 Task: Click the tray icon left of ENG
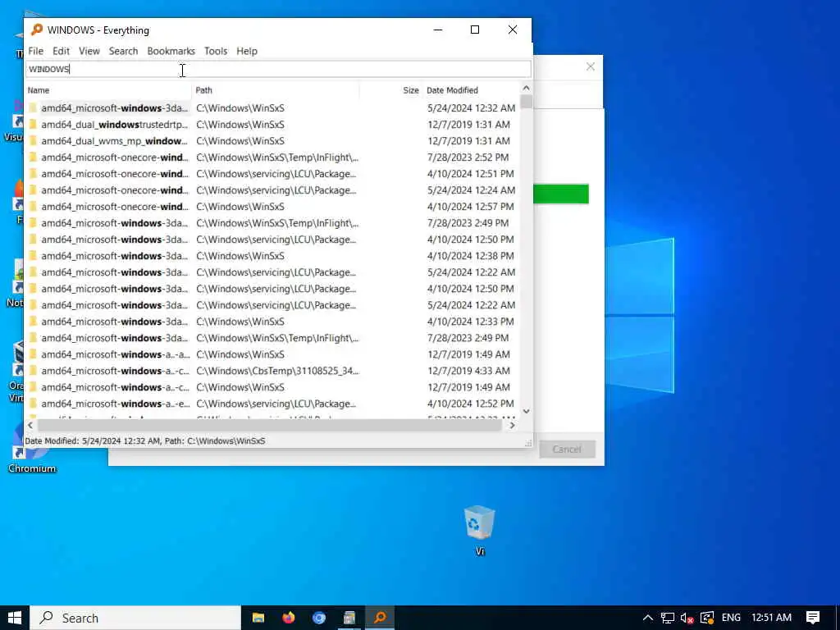tap(707, 618)
